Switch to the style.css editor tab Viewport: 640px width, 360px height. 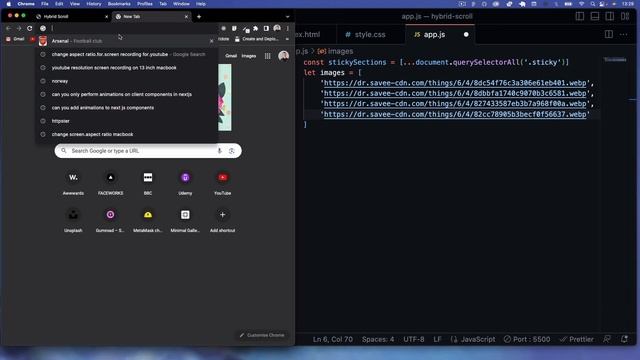(x=365, y=35)
